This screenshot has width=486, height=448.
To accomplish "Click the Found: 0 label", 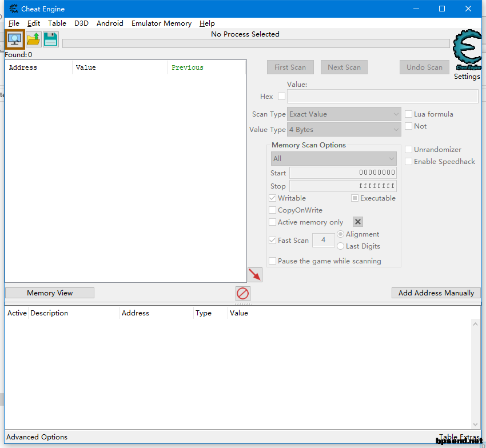I will tap(18, 55).
